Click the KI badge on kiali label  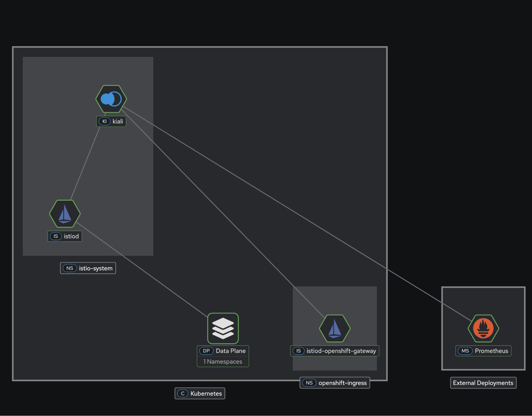click(104, 121)
